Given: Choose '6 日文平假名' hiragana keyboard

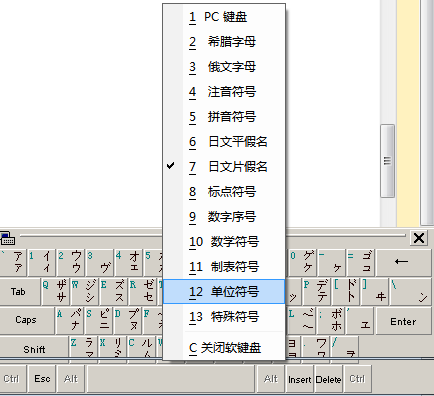Looking at the screenshot, I should point(224,142).
